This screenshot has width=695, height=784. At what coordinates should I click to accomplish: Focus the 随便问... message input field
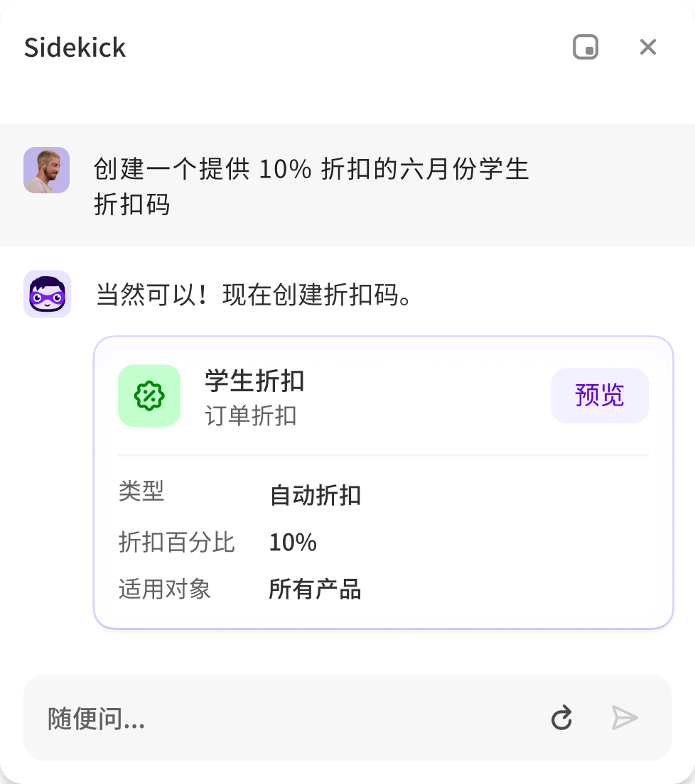[284, 719]
